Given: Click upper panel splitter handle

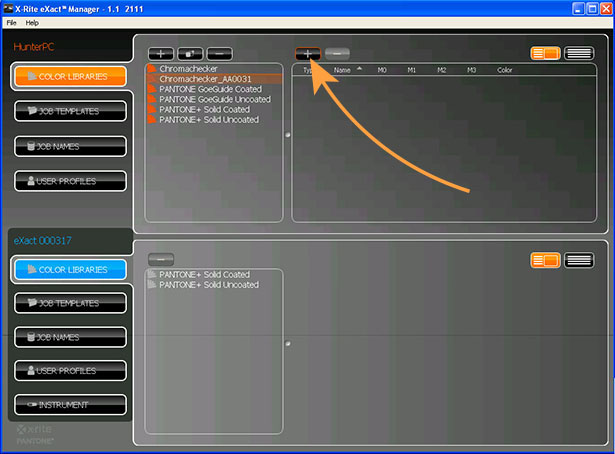Looking at the screenshot, I should click(x=287, y=134).
